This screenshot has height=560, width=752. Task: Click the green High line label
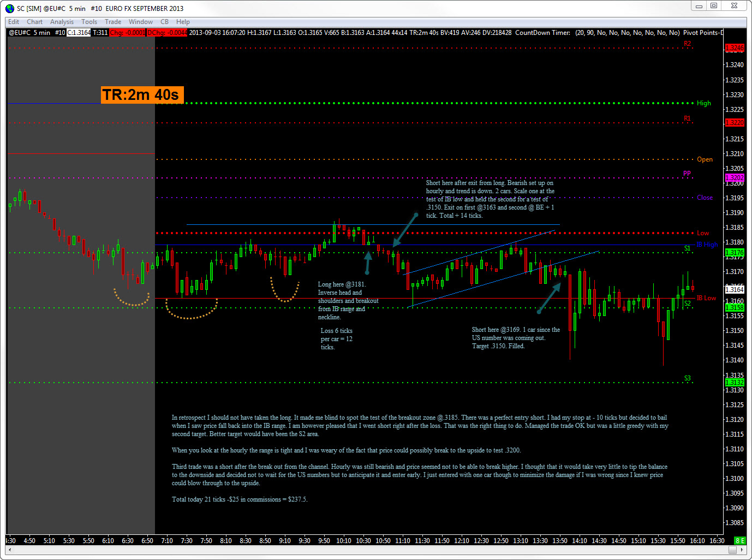click(x=704, y=103)
